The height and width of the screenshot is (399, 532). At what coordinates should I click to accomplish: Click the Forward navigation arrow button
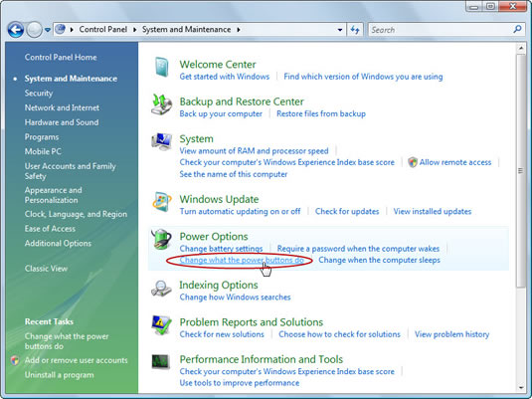tap(34, 30)
